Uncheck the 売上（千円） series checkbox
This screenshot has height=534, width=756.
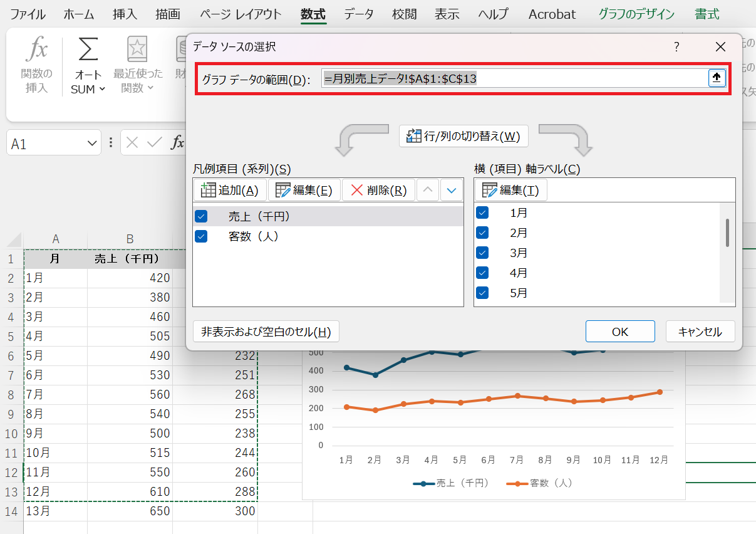click(201, 216)
